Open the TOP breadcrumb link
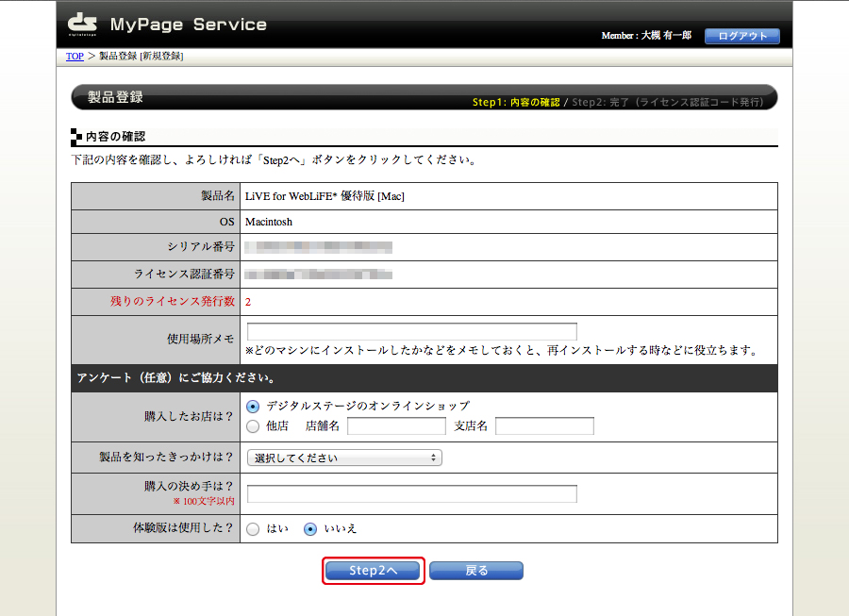Viewport: 849px width, 616px height. [x=75, y=57]
